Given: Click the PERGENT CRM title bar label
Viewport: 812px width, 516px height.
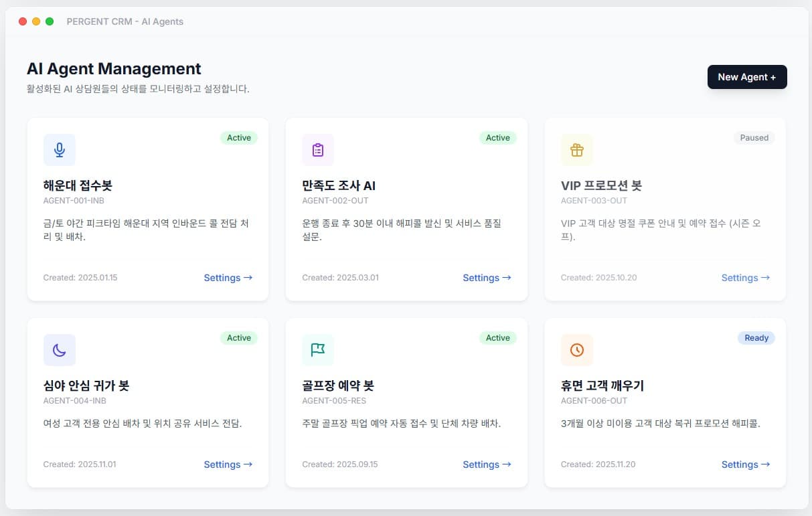Looking at the screenshot, I should pyautogui.click(x=125, y=21).
